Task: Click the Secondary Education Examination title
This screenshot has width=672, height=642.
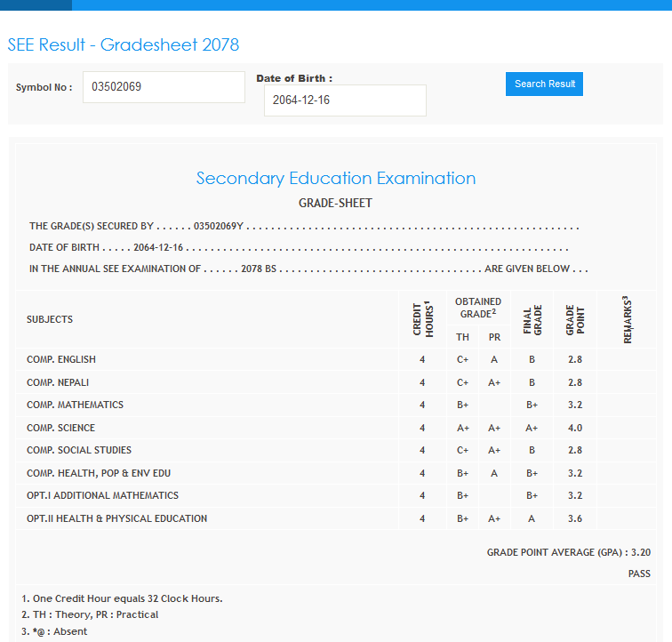Action: (335, 179)
